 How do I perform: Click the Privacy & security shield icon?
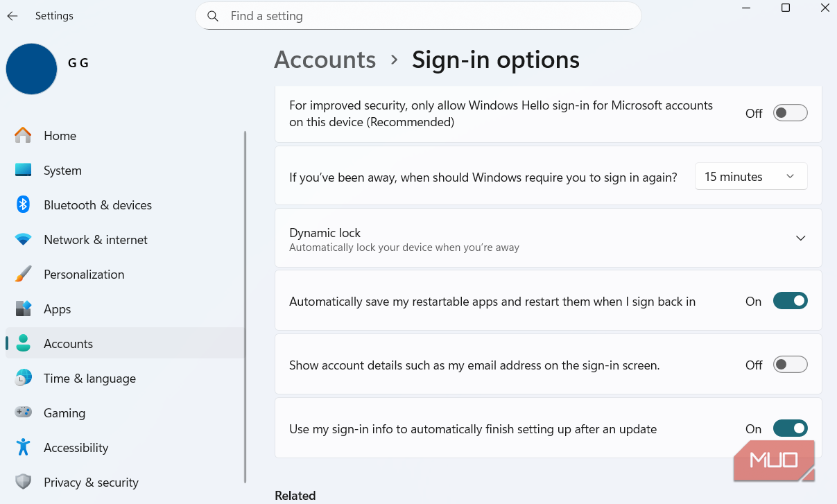coord(23,483)
